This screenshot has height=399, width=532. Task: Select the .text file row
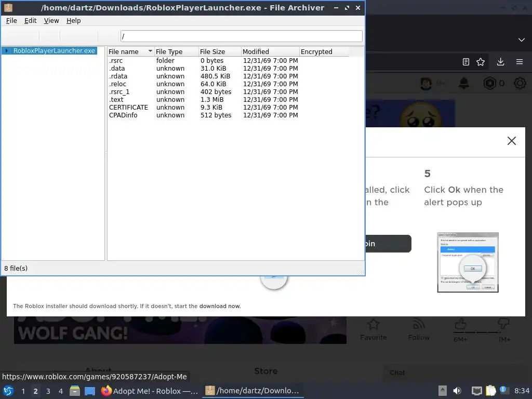click(x=228, y=99)
